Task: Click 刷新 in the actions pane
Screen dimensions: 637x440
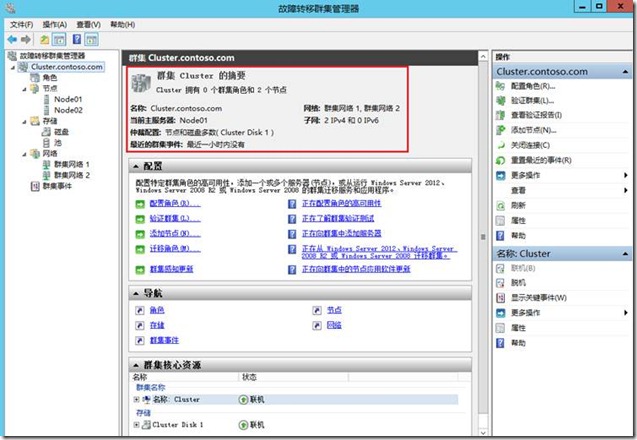Action: (518, 206)
